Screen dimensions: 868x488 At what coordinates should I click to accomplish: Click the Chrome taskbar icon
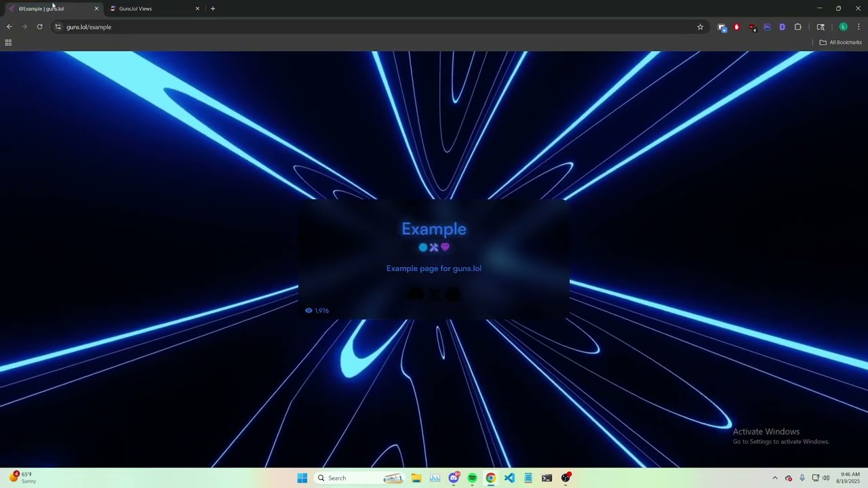(490, 478)
